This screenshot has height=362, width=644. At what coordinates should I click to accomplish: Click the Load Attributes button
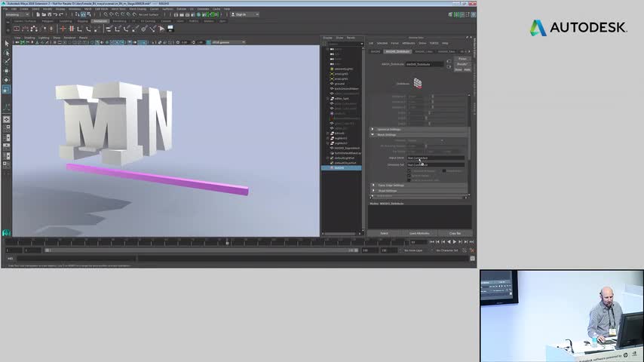pos(419,233)
